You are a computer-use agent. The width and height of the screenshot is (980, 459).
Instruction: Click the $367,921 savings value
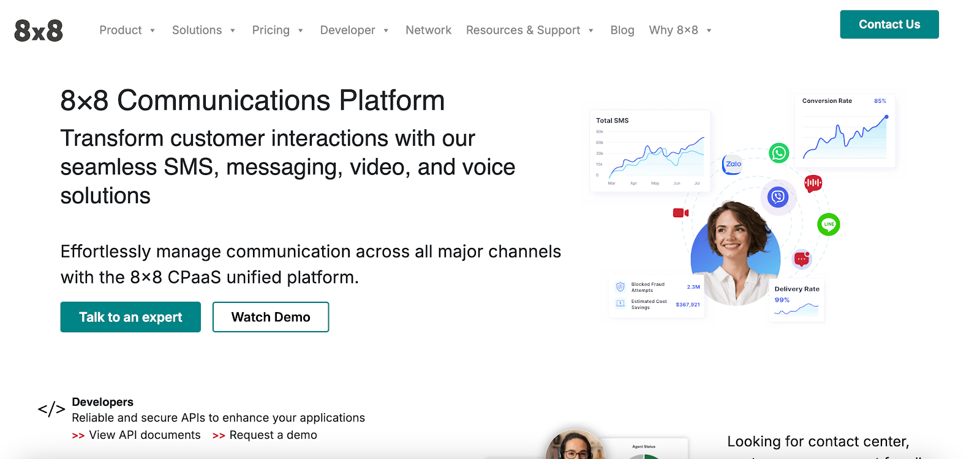coord(688,305)
